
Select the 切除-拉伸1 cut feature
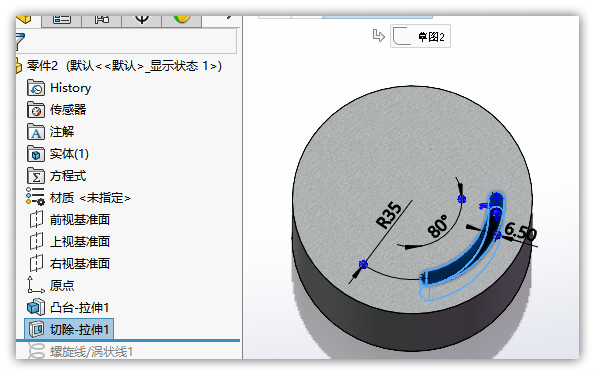click(69, 329)
